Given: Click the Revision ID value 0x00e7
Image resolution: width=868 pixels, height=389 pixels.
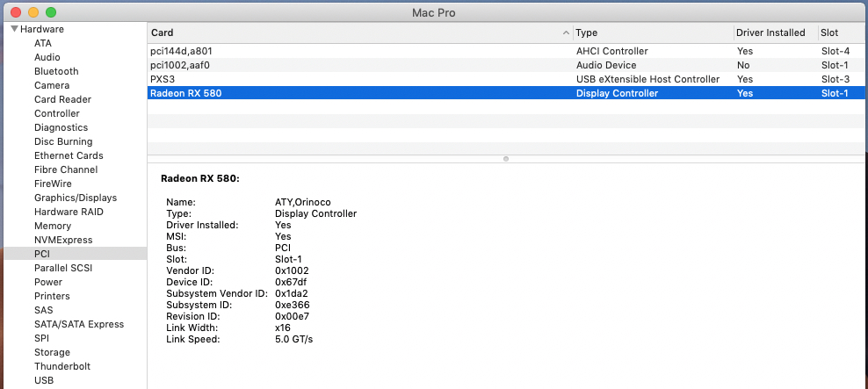Looking at the screenshot, I should pos(292,316).
